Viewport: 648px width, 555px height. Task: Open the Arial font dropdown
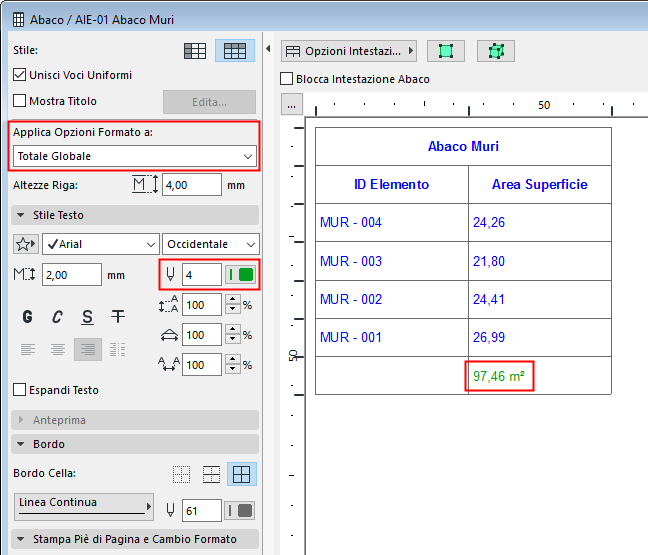click(100, 244)
